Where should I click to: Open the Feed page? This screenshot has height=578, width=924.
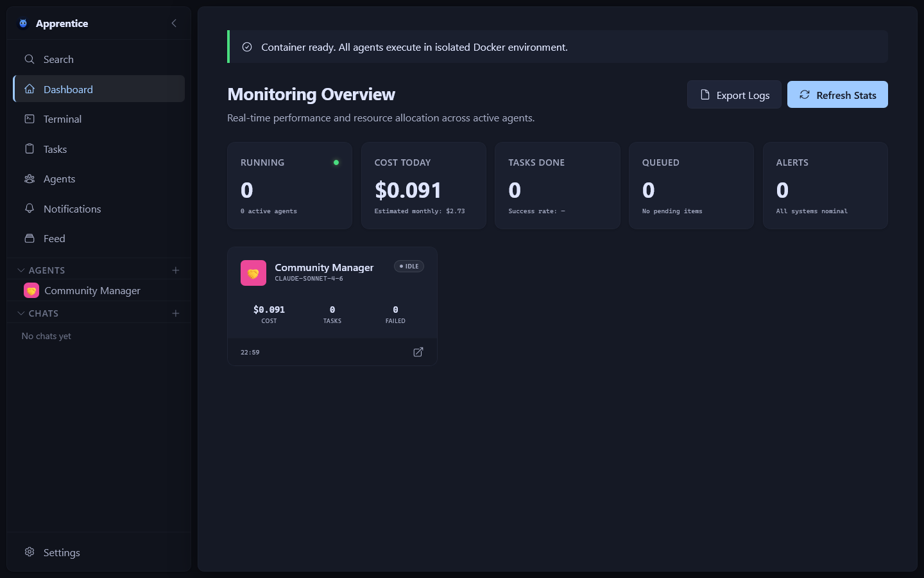99,238
